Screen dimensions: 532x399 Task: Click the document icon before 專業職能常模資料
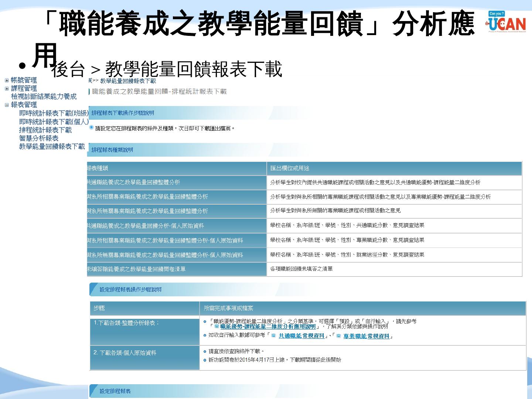[x=338, y=336]
